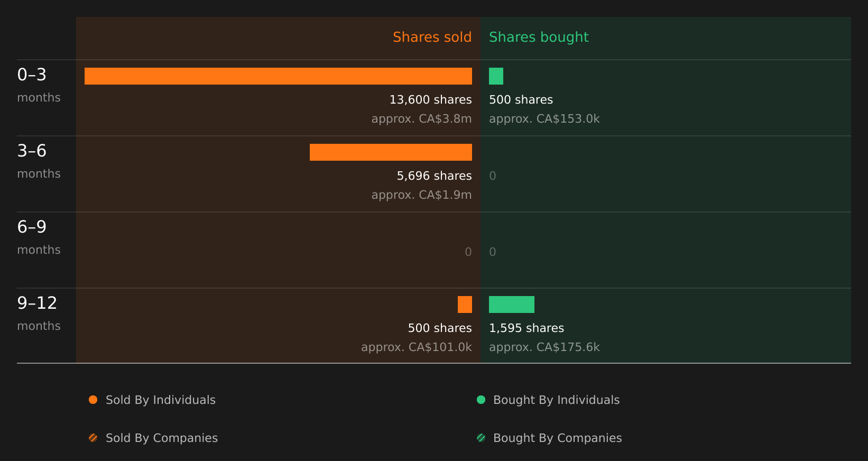Click the 3–6 months row label
Viewport: 868px width, 461px height.
tap(39, 161)
